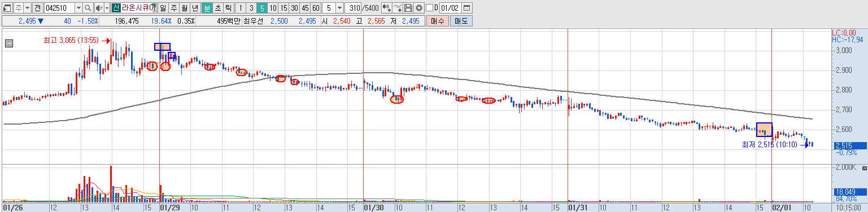This screenshot has height=212, width=868.
Task: Toggle the left panel icon in the toolbar
Action: coord(7,8)
